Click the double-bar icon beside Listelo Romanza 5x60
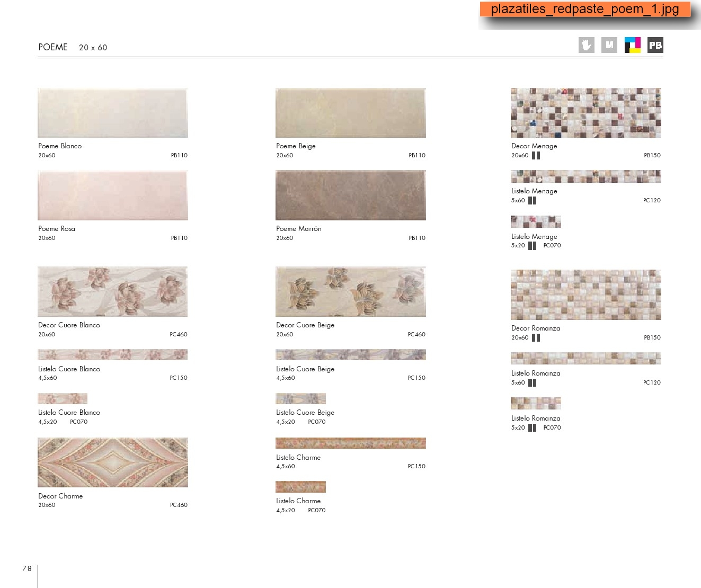The image size is (701, 588). (x=532, y=383)
